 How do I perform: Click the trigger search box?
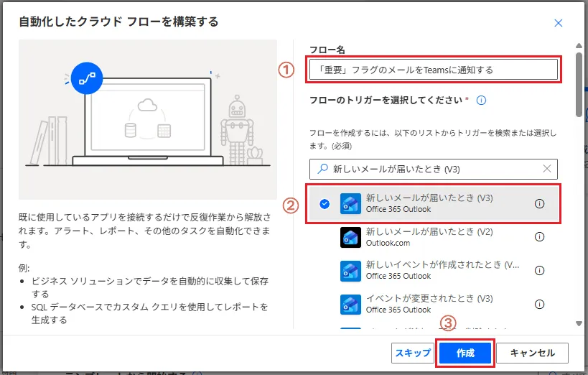pos(434,169)
